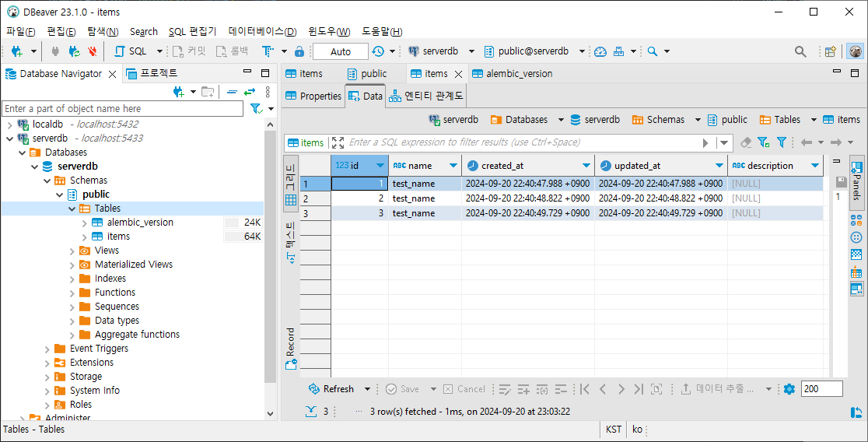This screenshot has width=868, height=442.
Task: Click the apply filter play arrow
Action: pyautogui.click(x=705, y=142)
